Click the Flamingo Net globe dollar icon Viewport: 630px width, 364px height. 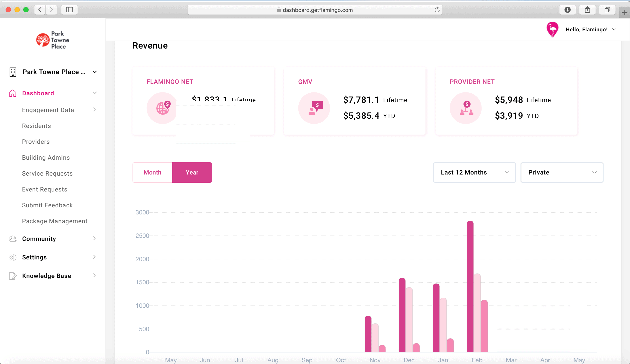coord(163,108)
